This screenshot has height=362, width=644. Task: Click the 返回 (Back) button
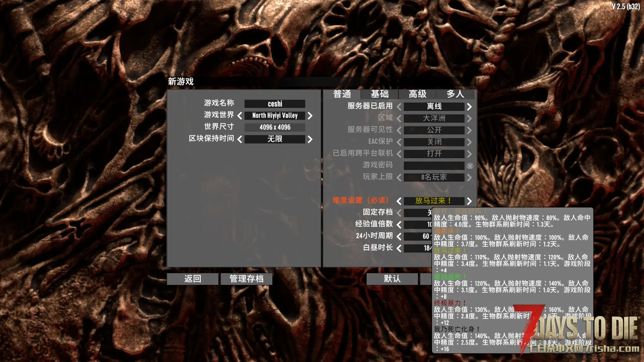pyautogui.click(x=193, y=279)
